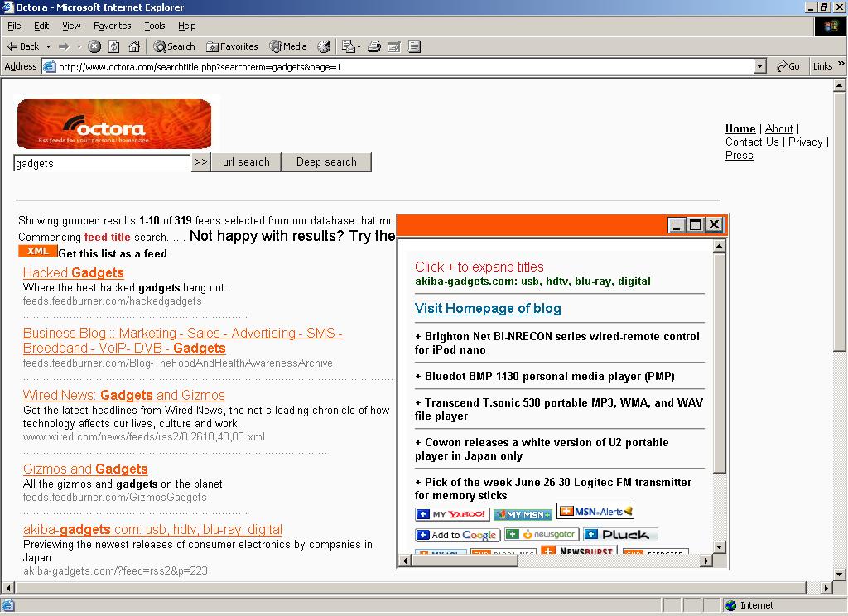The image size is (848, 616).
Task: Click the main page scroll-left arrow
Action: pos(8,587)
